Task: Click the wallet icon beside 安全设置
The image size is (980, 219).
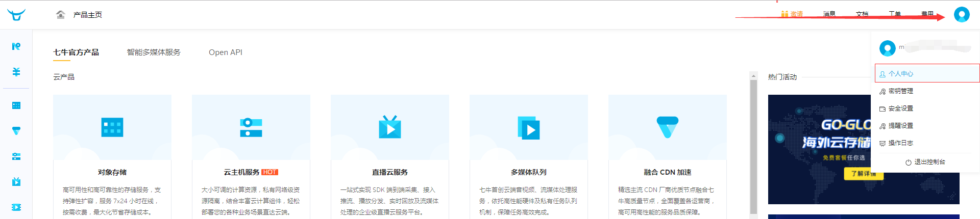Action: (x=883, y=108)
